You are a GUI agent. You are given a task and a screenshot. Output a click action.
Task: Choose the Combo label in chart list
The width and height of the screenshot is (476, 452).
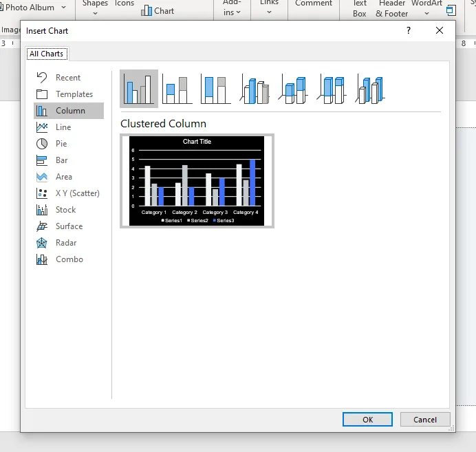coord(69,259)
